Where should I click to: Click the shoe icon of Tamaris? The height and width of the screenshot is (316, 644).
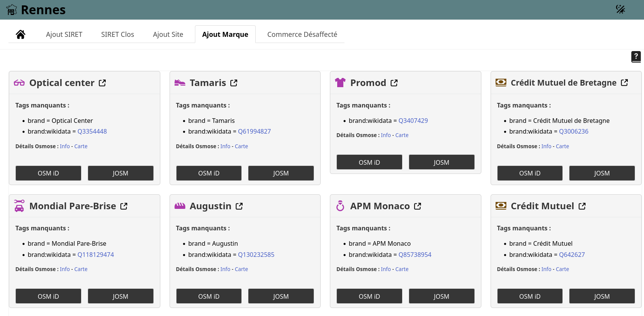(180, 83)
